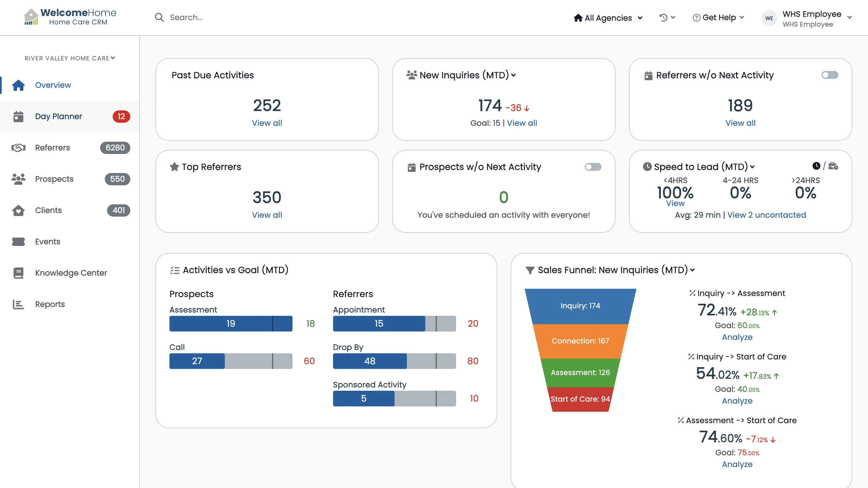Open the Get Help menu
The height and width of the screenshot is (488, 868).
(x=718, y=18)
